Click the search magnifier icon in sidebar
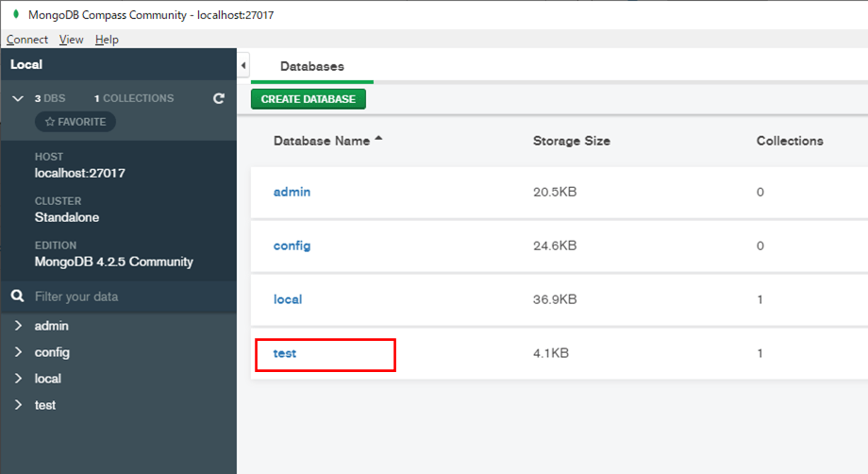 click(x=17, y=296)
